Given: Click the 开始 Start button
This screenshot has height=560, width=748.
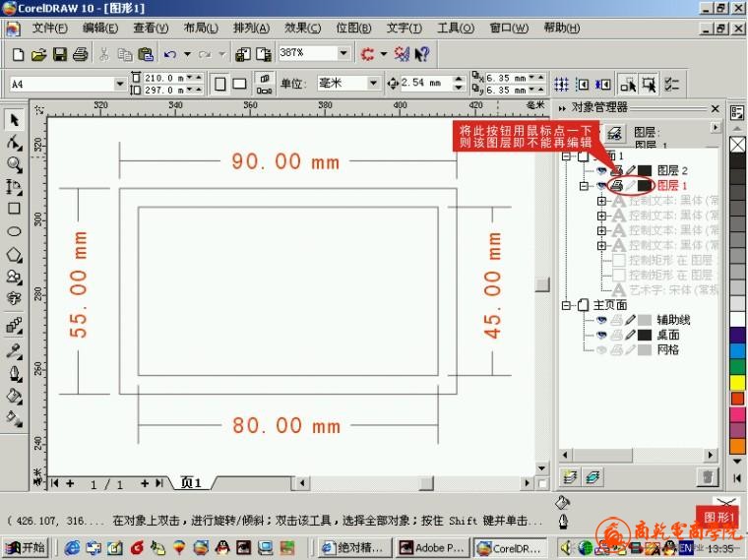Looking at the screenshot, I should click(25, 548).
